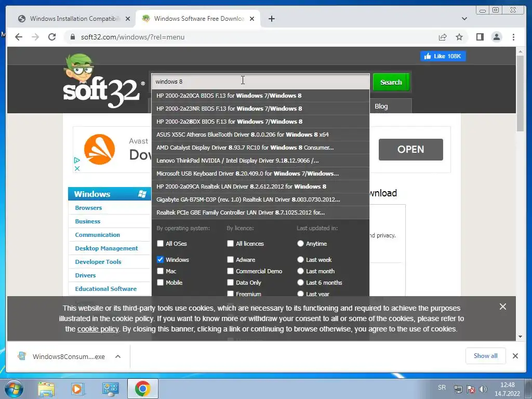Check the Data Only checkbox
The width and height of the screenshot is (532, 399).
pyautogui.click(x=230, y=282)
